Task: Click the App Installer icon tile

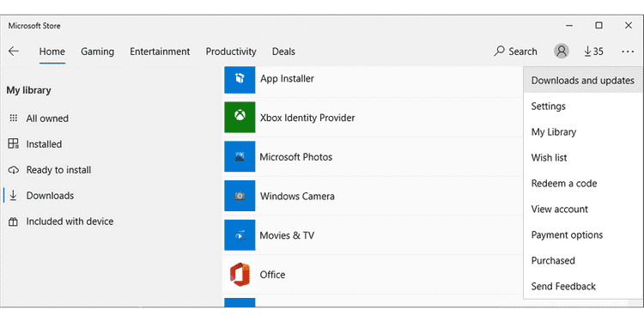Action: point(240,79)
